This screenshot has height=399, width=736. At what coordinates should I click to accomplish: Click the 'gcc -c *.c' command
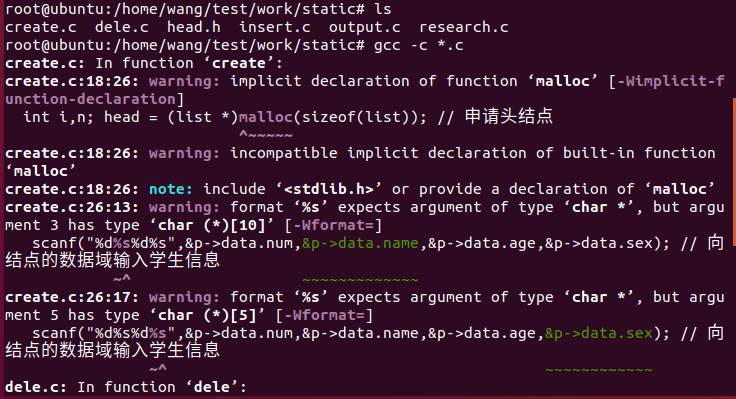pyautogui.click(x=419, y=45)
